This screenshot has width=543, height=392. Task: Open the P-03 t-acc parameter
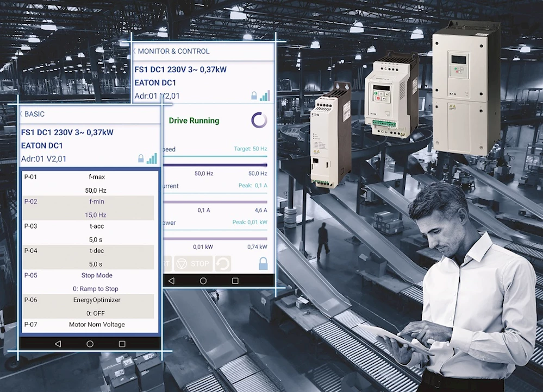click(90, 232)
